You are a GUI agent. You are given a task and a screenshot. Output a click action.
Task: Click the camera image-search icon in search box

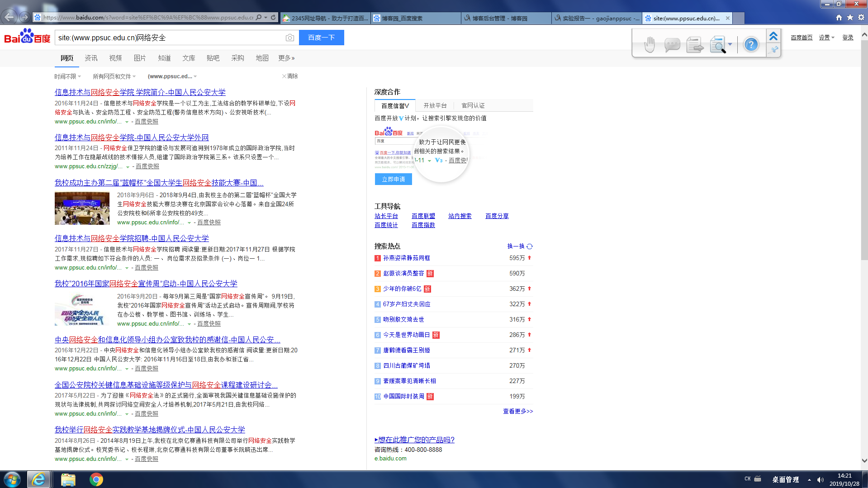click(x=289, y=38)
